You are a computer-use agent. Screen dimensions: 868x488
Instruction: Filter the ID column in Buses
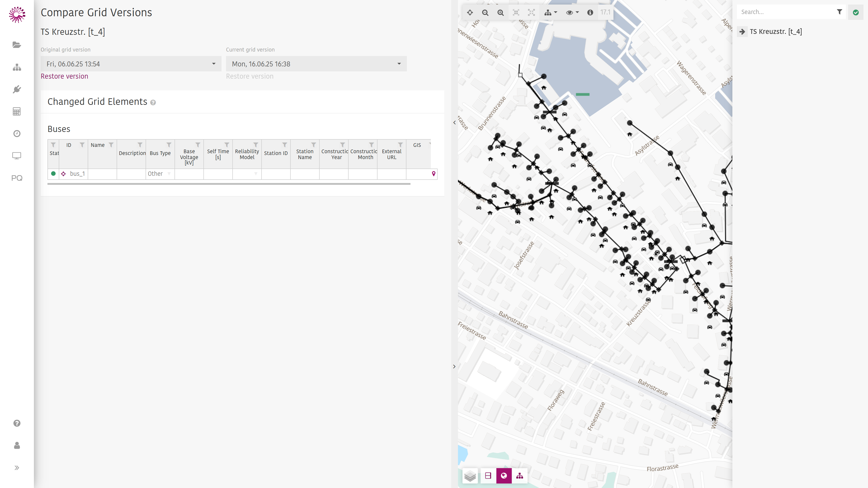coord(82,145)
